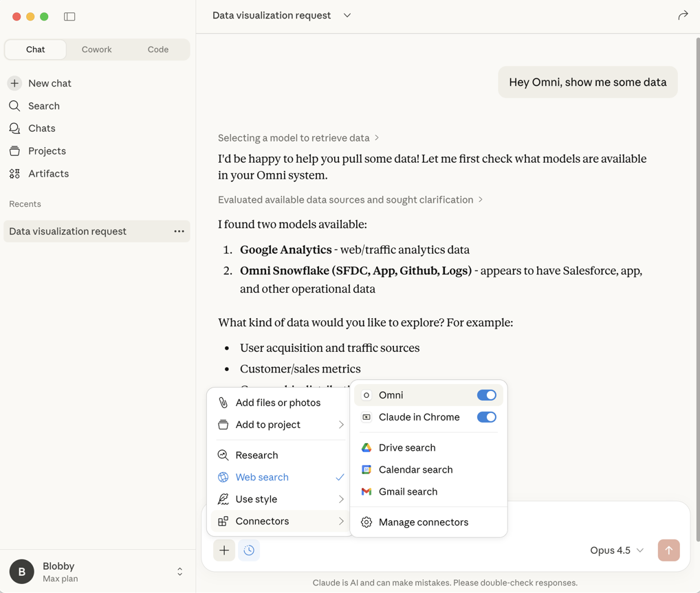Click the 'Omni Snowflake (SFDC, App, Github, Logs)' text
Viewport: 700px width, 593px height.
click(356, 271)
